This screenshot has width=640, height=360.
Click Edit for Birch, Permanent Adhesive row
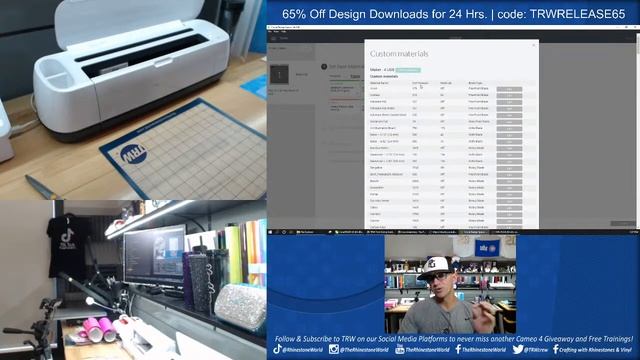click(509, 174)
